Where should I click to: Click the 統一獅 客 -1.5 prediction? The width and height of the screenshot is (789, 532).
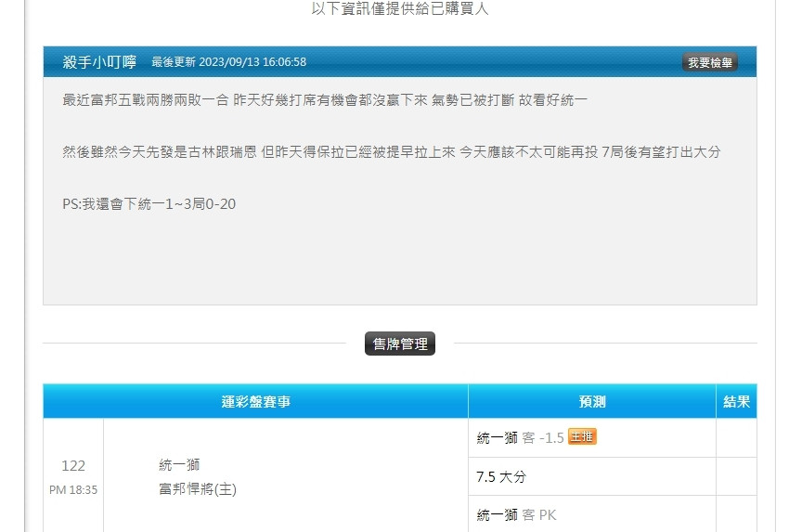(x=521, y=438)
